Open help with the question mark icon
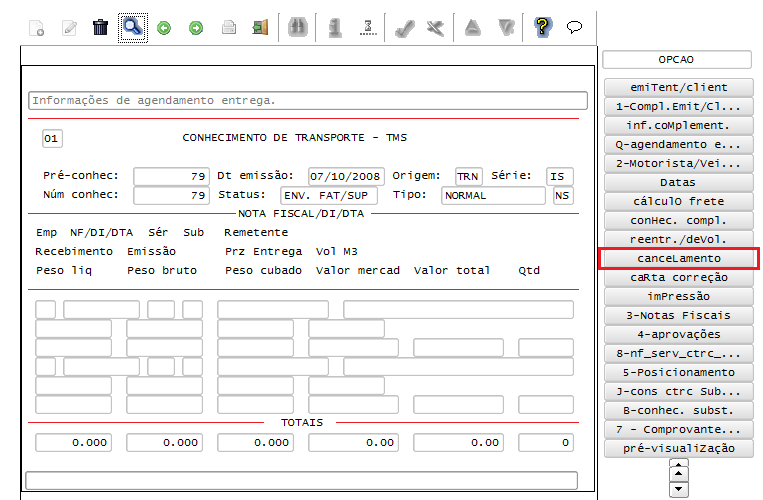This screenshot has height=500, width=763. click(543, 27)
